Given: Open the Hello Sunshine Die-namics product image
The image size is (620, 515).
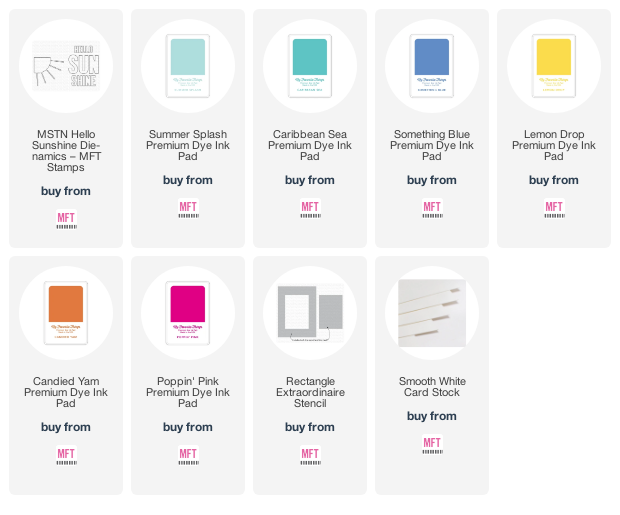Looking at the screenshot, I should (x=66, y=66).
